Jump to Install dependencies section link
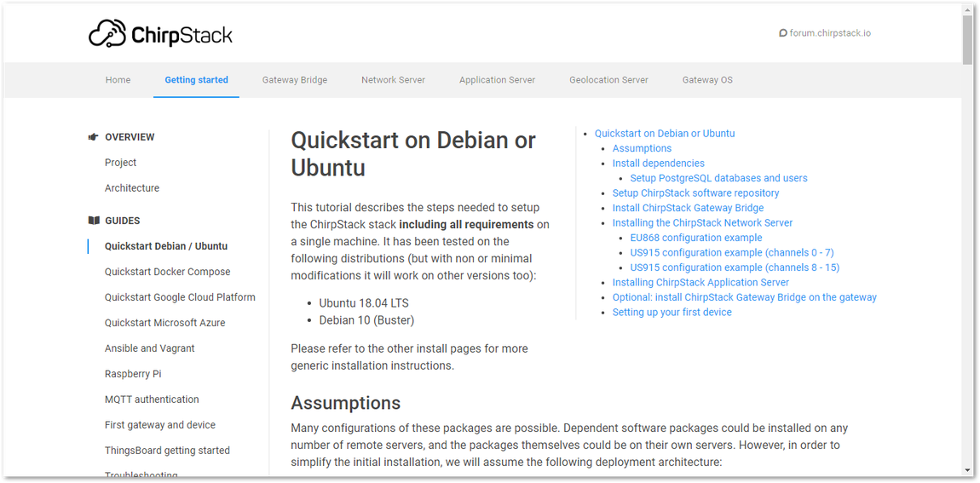Viewport: 980px width, 483px height. (x=658, y=163)
